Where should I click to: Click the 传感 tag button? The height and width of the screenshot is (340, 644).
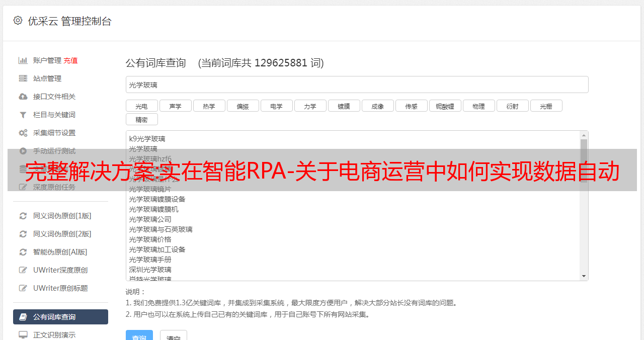pyautogui.click(x=412, y=106)
